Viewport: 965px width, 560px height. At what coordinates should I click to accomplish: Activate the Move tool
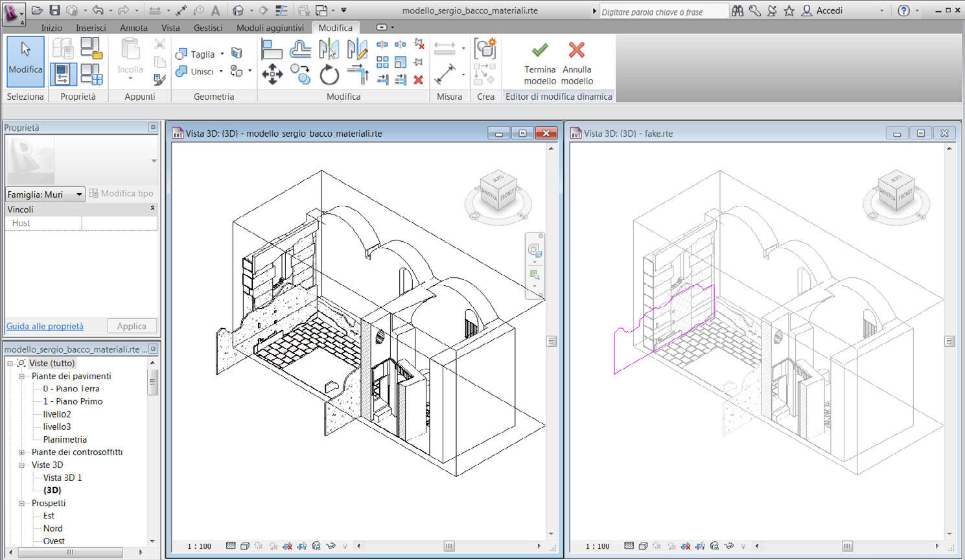tap(272, 75)
